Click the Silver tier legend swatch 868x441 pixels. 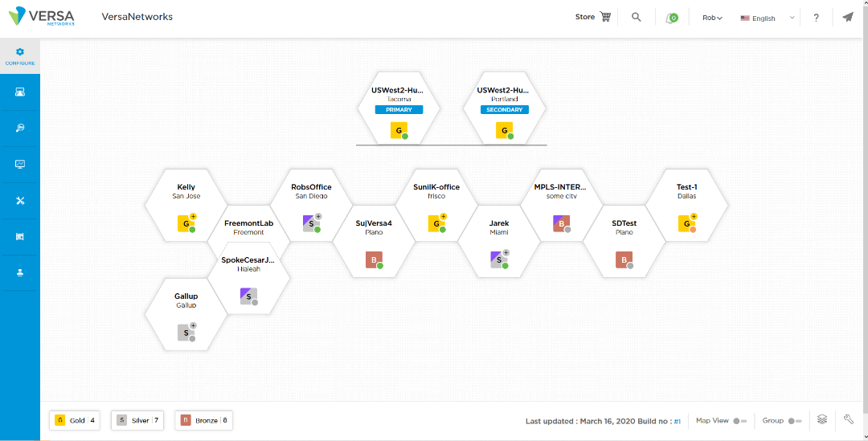(x=122, y=420)
